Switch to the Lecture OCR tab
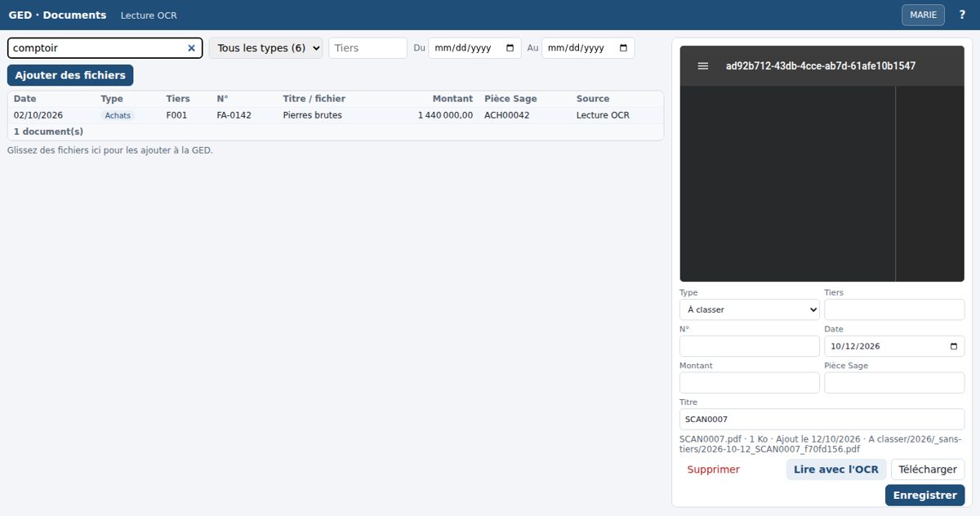 pos(149,16)
